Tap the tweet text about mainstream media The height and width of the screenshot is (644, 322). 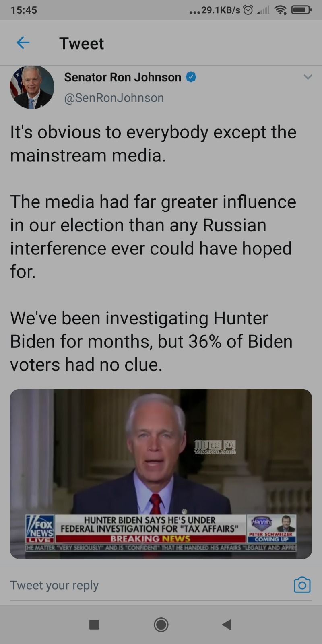click(x=153, y=144)
